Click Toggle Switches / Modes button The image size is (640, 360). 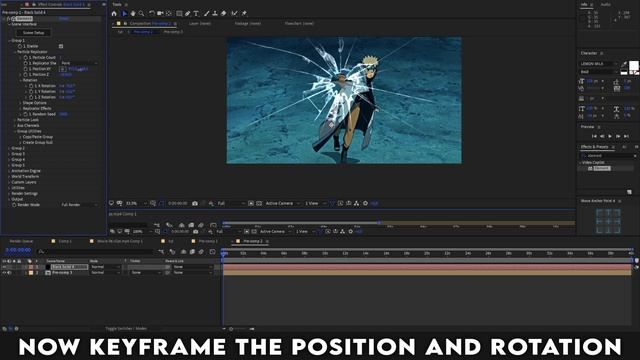pos(126,328)
